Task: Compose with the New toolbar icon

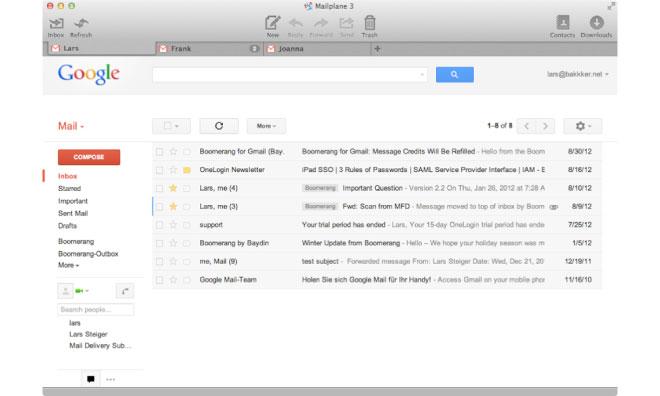Action: point(273,27)
